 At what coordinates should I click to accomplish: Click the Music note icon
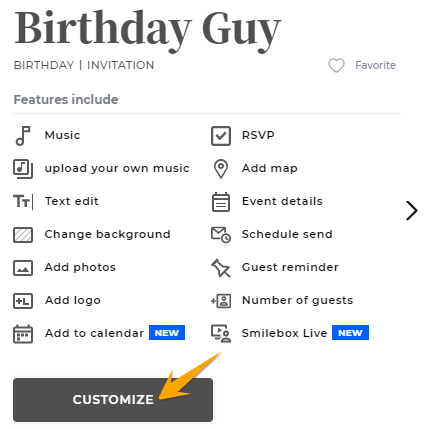(23, 136)
